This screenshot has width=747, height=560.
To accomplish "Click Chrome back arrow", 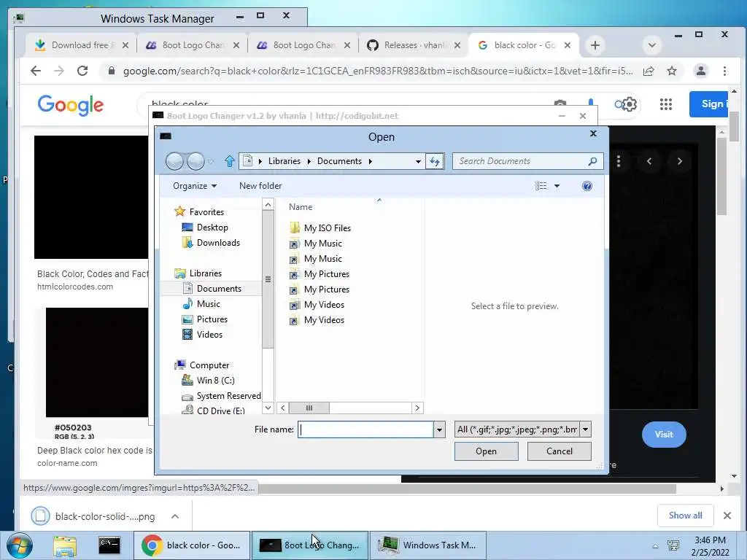I will click(36, 71).
